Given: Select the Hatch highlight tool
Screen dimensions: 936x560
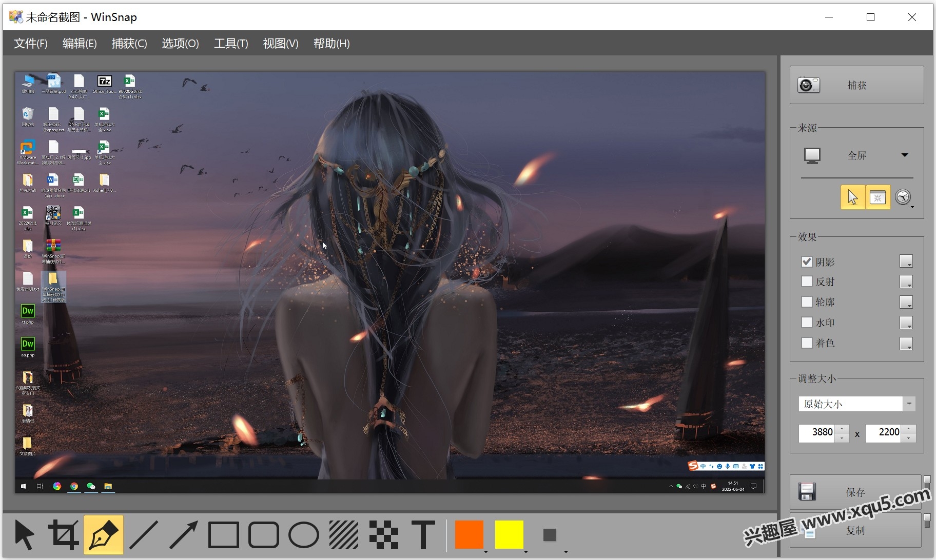Looking at the screenshot, I should [344, 535].
